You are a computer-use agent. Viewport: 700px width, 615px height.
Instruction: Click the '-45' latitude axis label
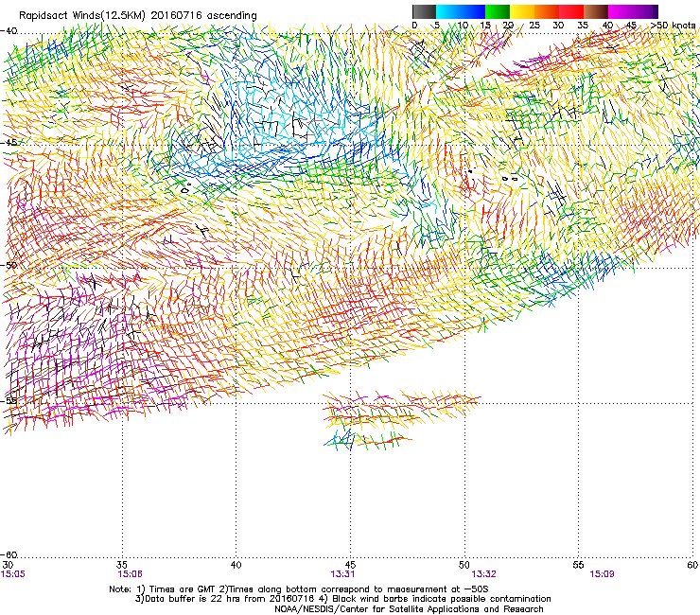[9, 143]
